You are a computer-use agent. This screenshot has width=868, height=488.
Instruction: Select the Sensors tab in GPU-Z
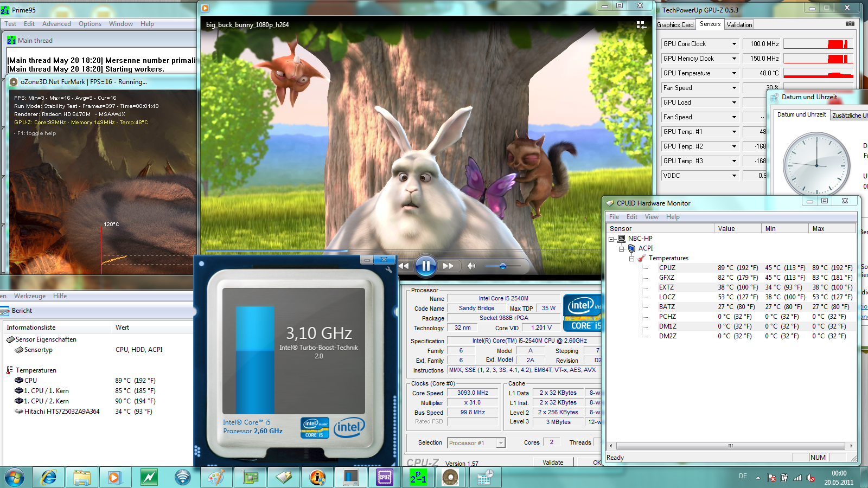710,24
